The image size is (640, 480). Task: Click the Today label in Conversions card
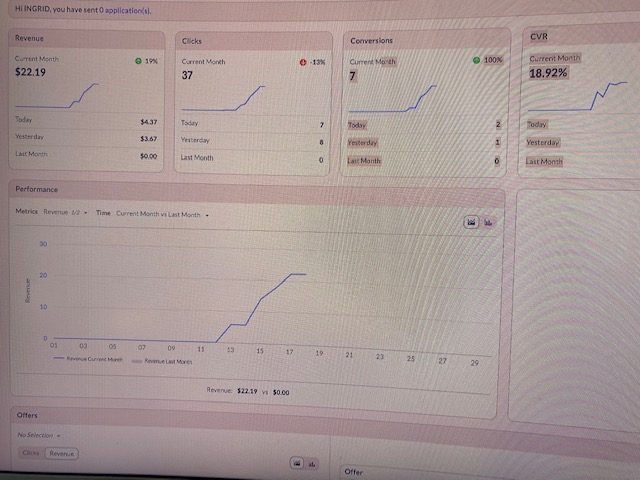pyautogui.click(x=357, y=125)
